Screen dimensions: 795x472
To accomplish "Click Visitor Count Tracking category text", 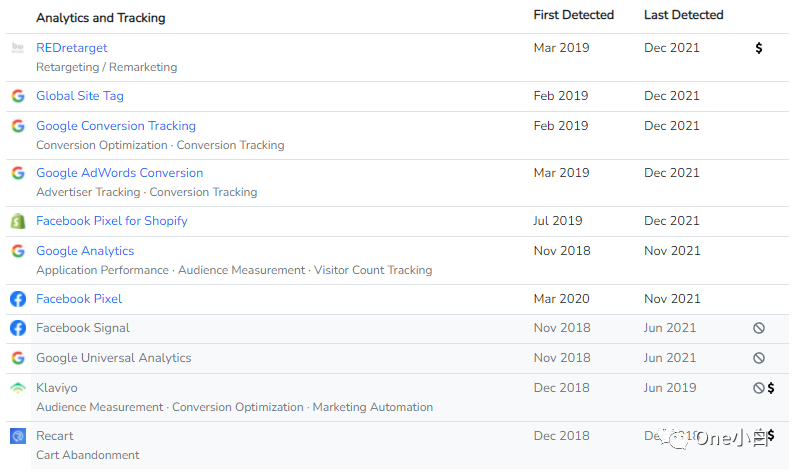I will [x=373, y=270].
